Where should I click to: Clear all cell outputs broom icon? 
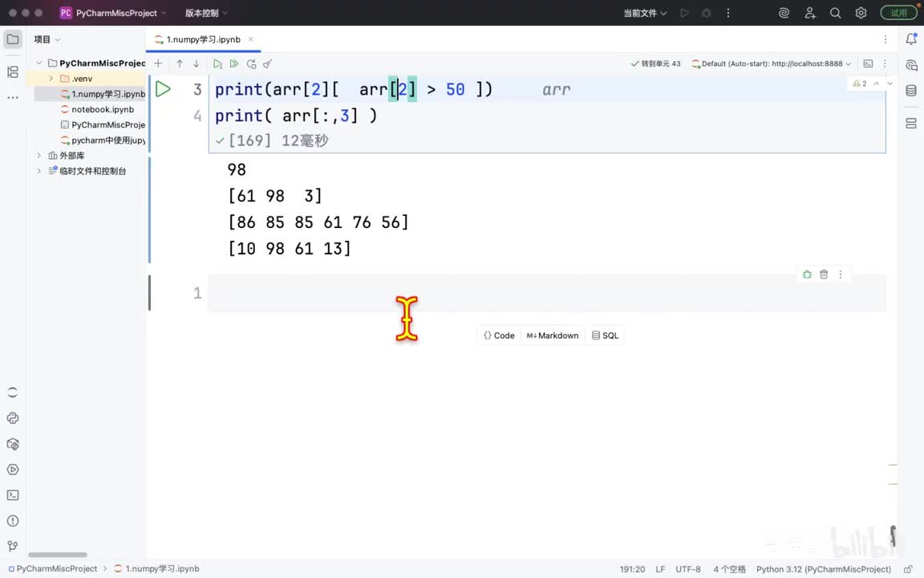[268, 63]
